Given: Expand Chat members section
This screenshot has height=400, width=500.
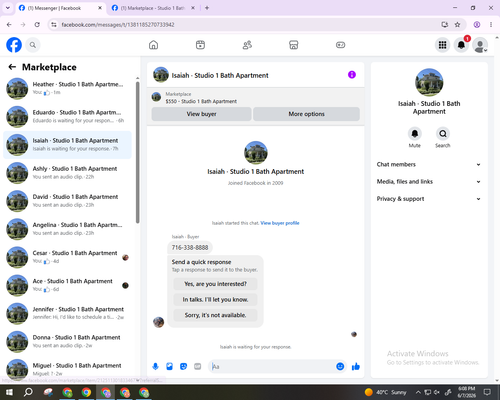Looking at the screenshot, I should [429, 164].
